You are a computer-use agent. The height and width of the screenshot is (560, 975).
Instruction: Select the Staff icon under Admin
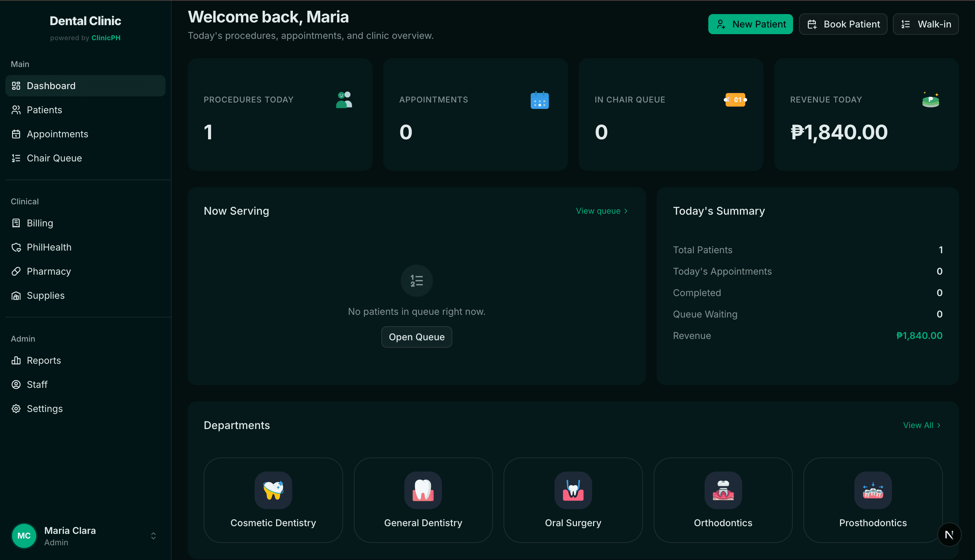pos(16,384)
